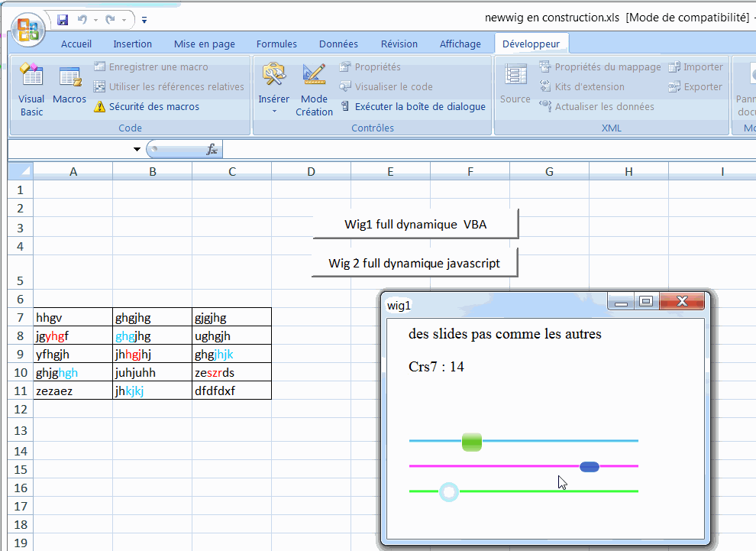The image size is (756, 551).
Task: Open the Formules tab
Action: point(276,44)
